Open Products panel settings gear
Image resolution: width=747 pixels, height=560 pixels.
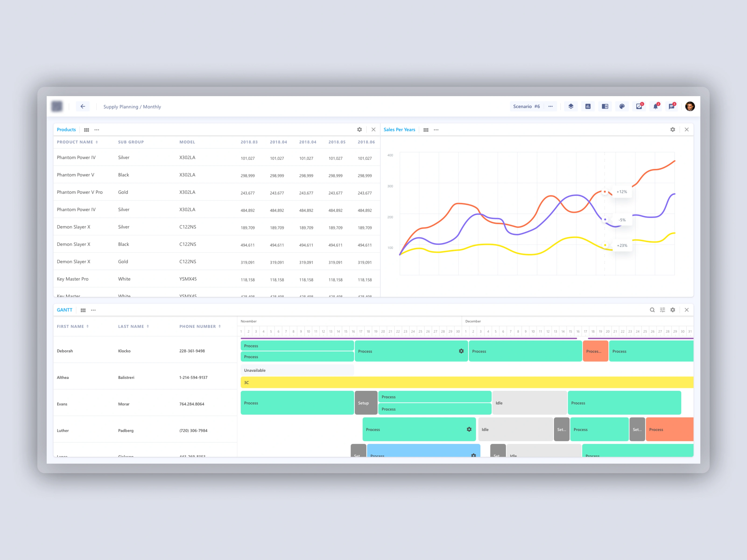coord(360,130)
